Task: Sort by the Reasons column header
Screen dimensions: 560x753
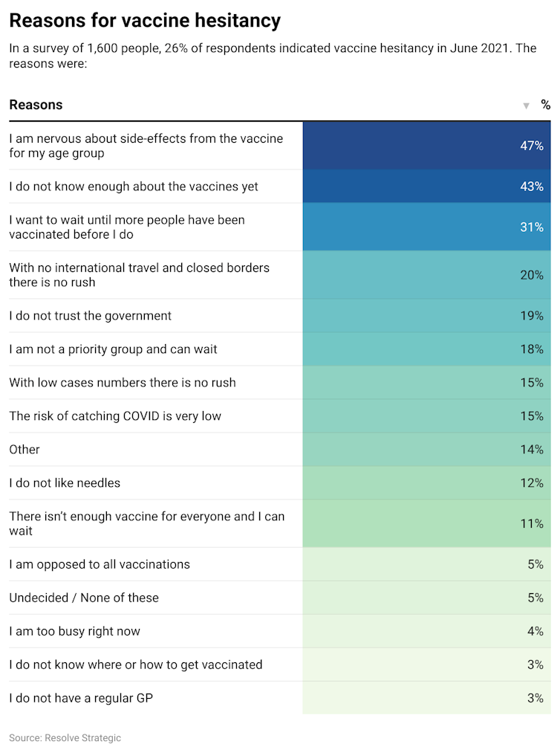Action: [x=36, y=105]
